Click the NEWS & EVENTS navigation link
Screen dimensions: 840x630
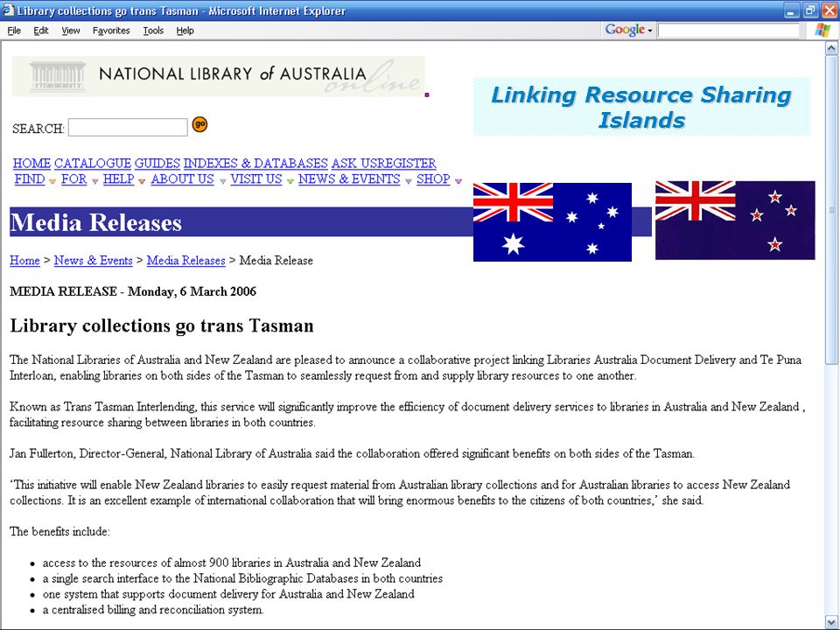(349, 178)
